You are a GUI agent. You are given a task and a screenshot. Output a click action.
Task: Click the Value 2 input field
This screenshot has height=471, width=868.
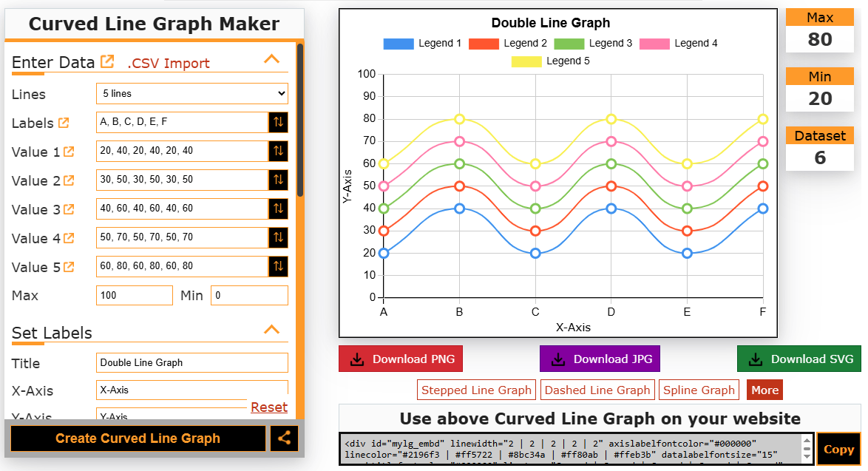pyautogui.click(x=182, y=180)
